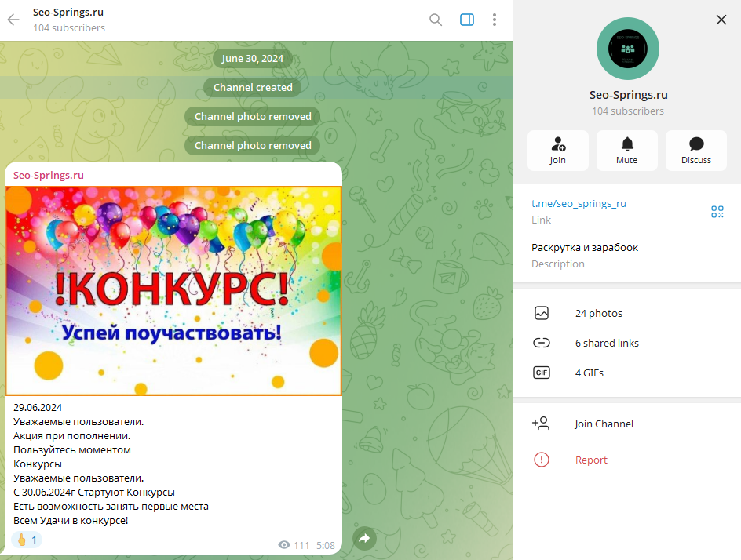The width and height of the screenshot is (741, 560).
Task: Open the t.me/seo_springs_ru link
Action: pyautogui.click(x=579, y=203)
